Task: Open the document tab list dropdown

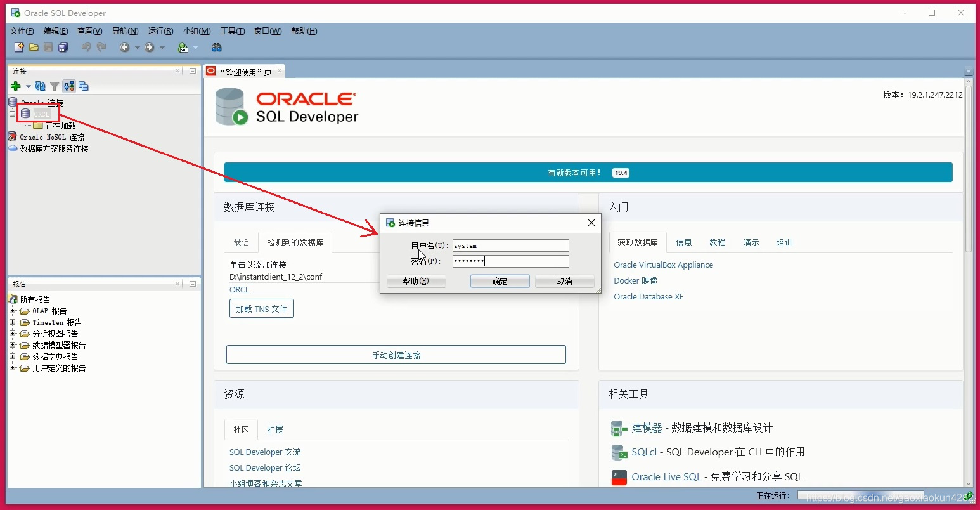Action: (968, 71)
